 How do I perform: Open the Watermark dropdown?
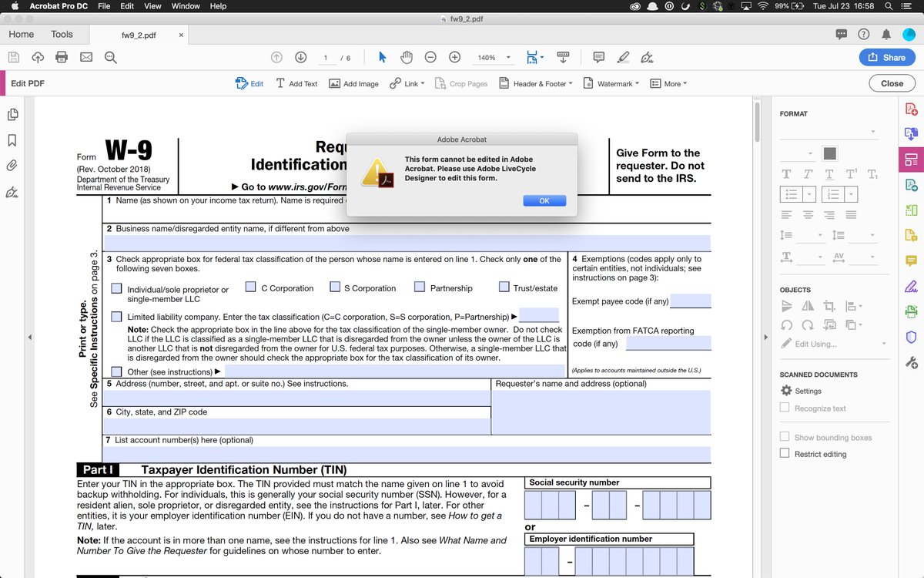point(611,83)
